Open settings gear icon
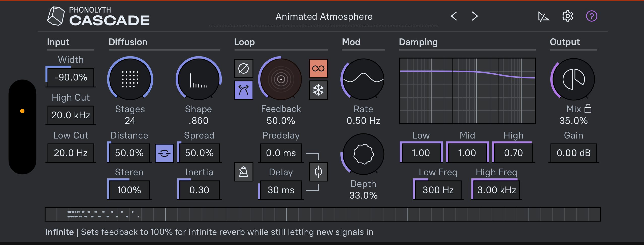This screenshot has width=644, height=245. pyautogui.click(x=568, y=16)
